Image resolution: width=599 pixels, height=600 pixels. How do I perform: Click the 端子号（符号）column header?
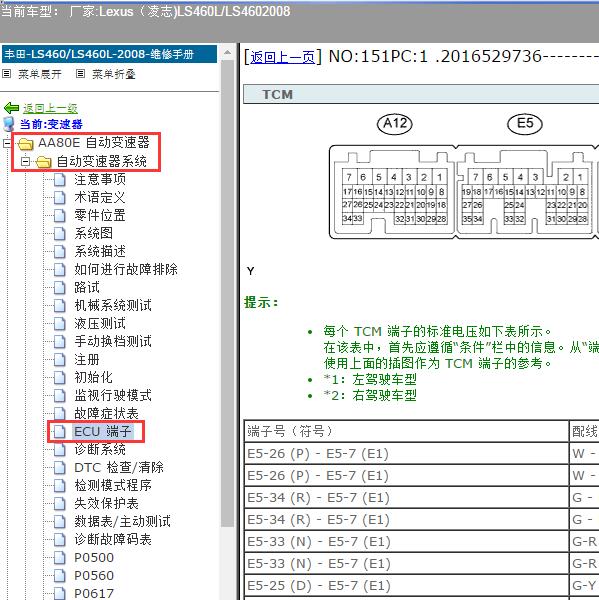[x=406, y=431]
